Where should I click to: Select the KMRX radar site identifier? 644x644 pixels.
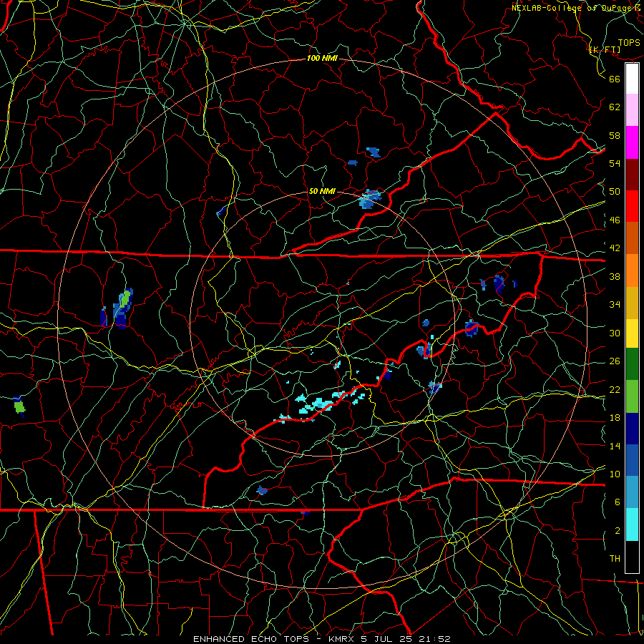click(x=343, y=639)
